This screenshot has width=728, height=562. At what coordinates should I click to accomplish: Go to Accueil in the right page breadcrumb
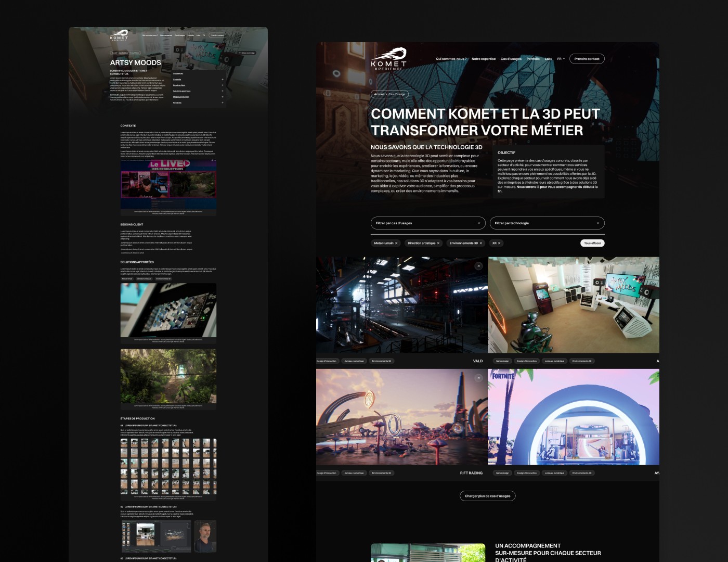[379, 94]
